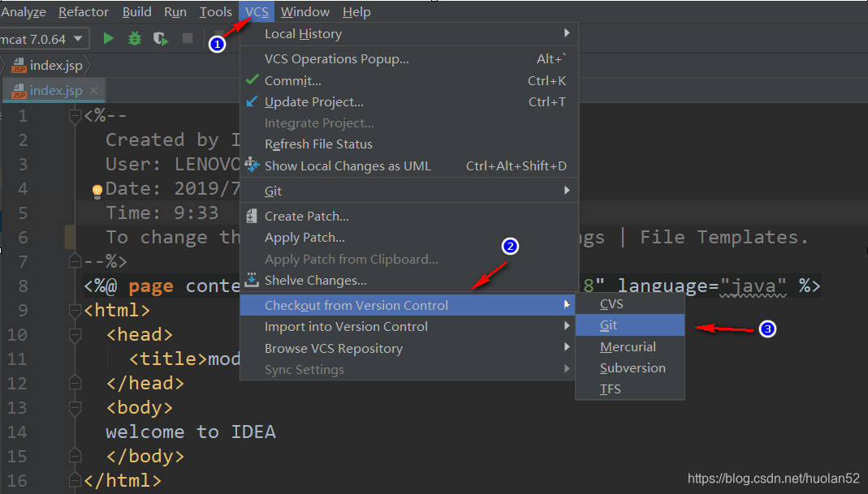868x494 pixels.
Task: Click the Show Local Changes UML icon
Action: pyautogui.click(x=252, y=165)
